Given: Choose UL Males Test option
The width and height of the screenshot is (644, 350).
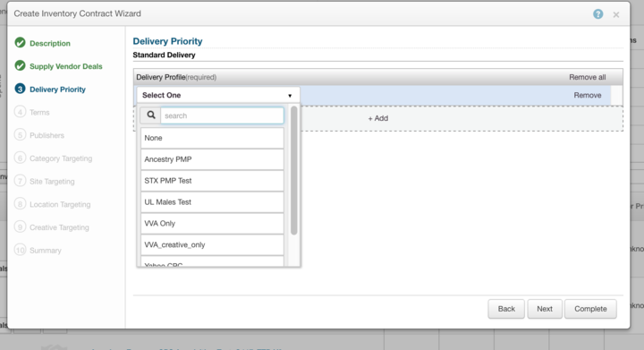Looking at the screenshot, I should coord(212,202).
